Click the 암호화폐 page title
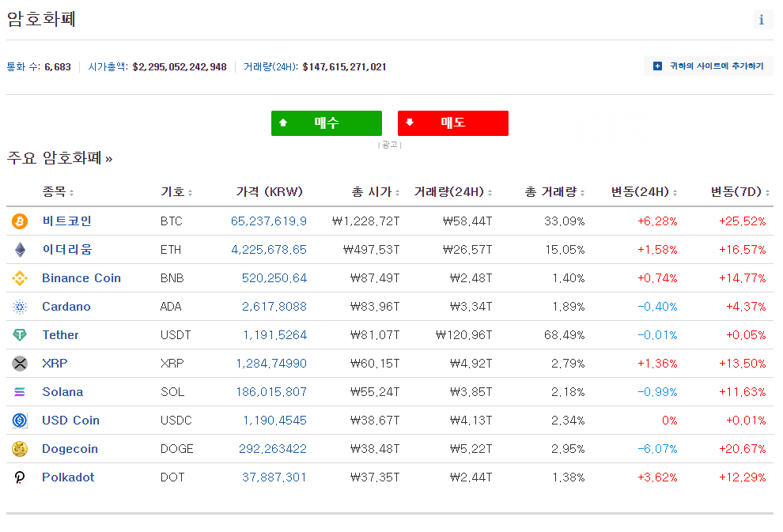 pos(41,19)
